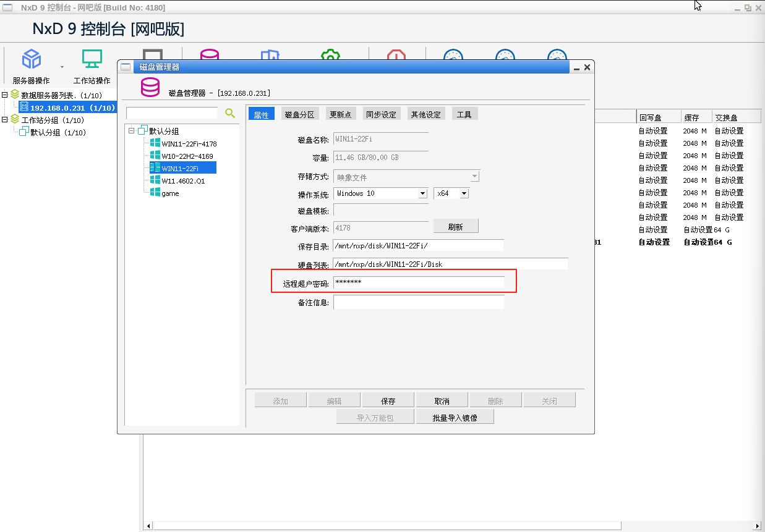Switch to the 属性 tab
765x532 pixels.
click(262, 114)
